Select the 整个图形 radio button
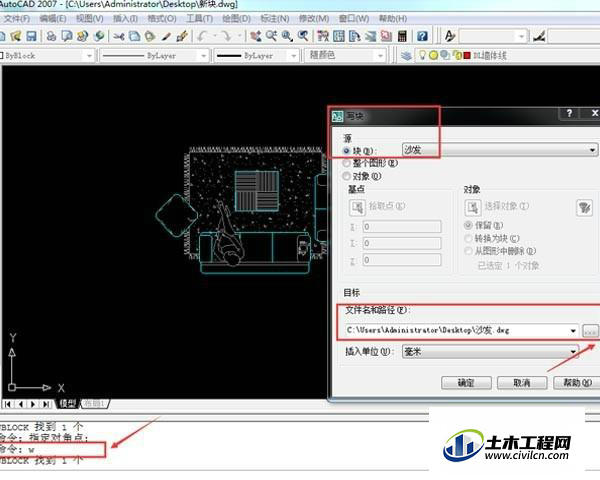This screenshot has height=480, width=600. point(347,163)
